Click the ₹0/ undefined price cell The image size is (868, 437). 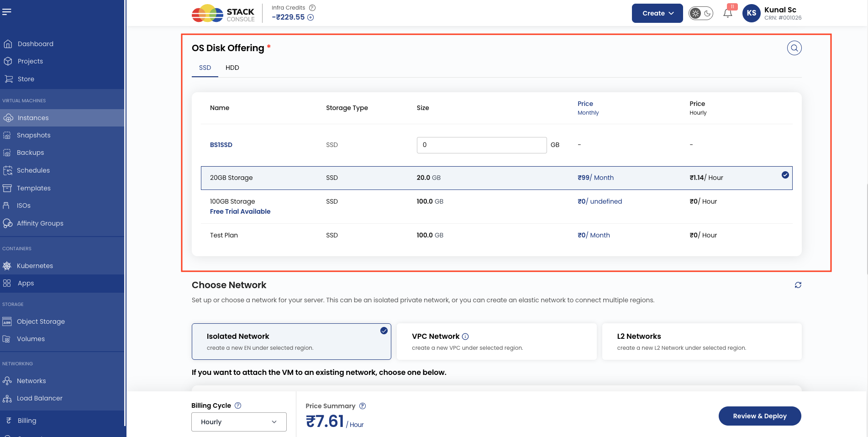[600, 201]
